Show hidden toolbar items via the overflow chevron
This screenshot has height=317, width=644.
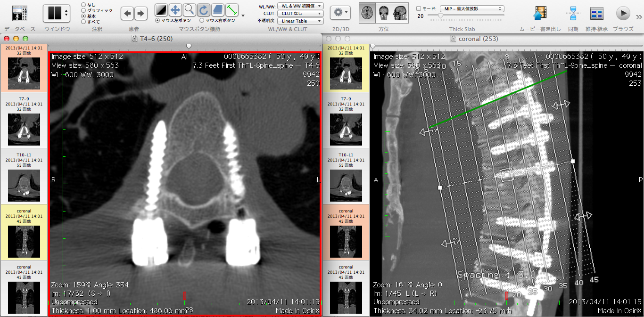(638, 17)
